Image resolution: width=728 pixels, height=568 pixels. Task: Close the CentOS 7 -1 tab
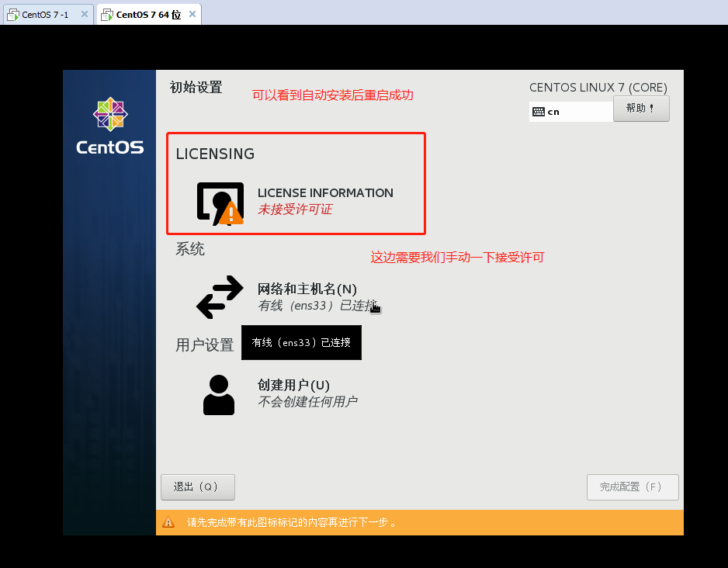pos(85,15)
